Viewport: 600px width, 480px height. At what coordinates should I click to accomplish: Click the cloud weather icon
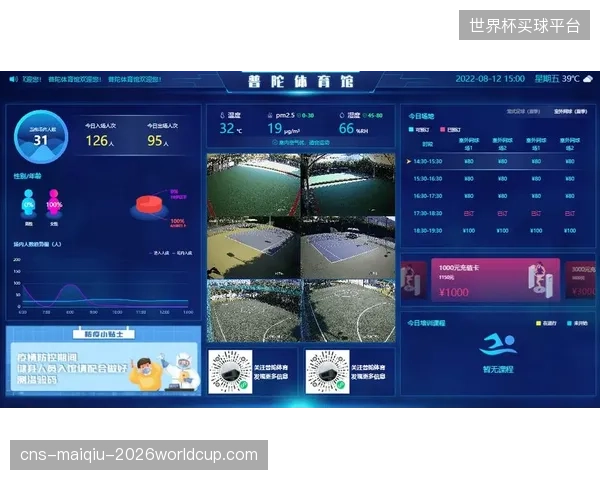point(588,78)
